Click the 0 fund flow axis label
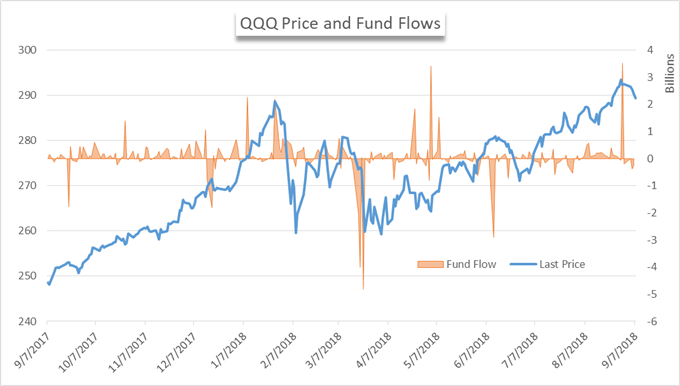680x386 pixels. tap(650, 159)
